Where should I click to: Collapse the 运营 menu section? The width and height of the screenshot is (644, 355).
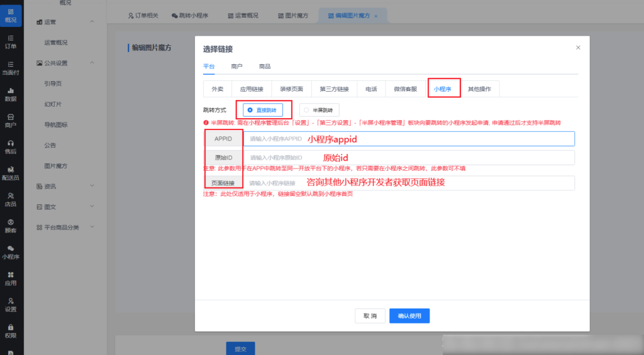pos(92,23)
